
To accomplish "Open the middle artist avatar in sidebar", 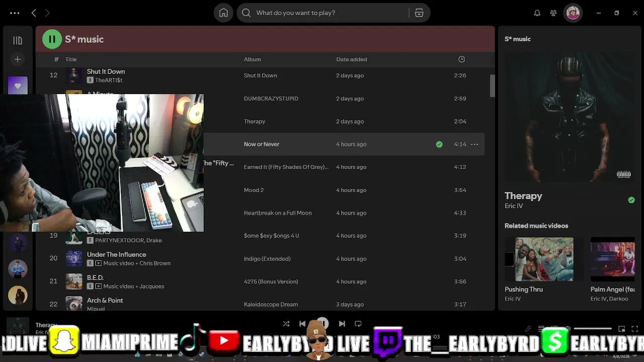I will click(18, 269).
